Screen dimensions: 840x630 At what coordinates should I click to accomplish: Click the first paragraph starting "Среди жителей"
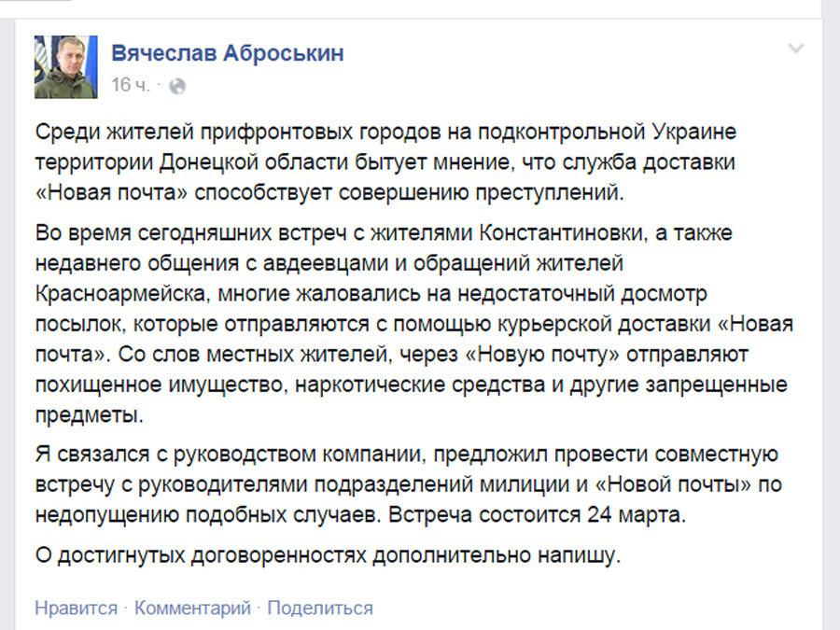pos(385,163)
